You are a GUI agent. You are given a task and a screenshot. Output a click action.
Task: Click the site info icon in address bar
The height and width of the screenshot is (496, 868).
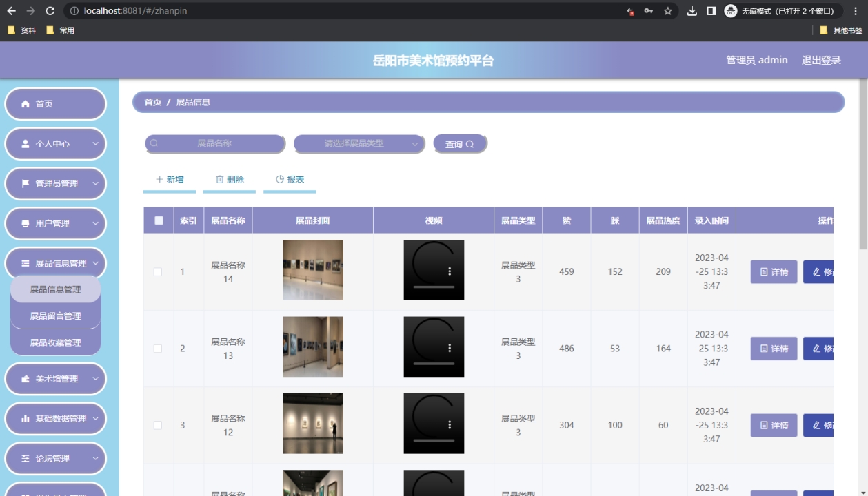pyautogui.click(x=74, y=11)
